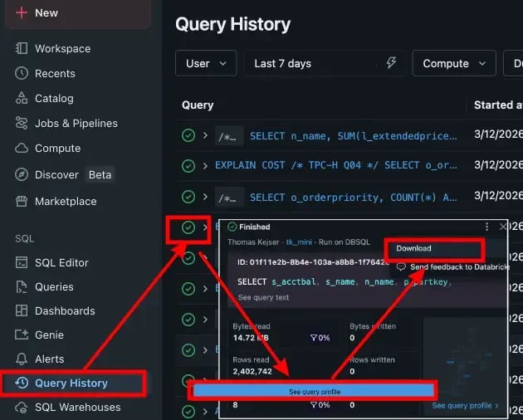Image resolution: width=523 pixels, height=420 pixels.
Task: Click the comment tag on SELECT n_name row
Action: (229, 136)
